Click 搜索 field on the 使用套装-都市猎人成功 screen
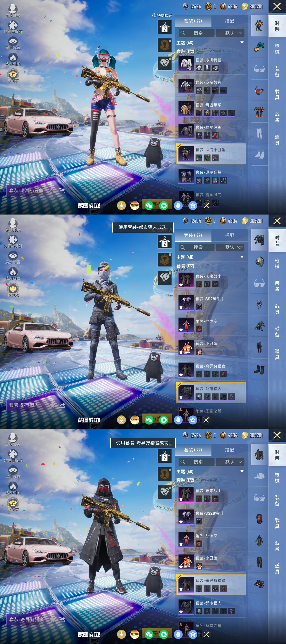The height and width of the screenshot is (644, 286). click(x=196, y=247)
